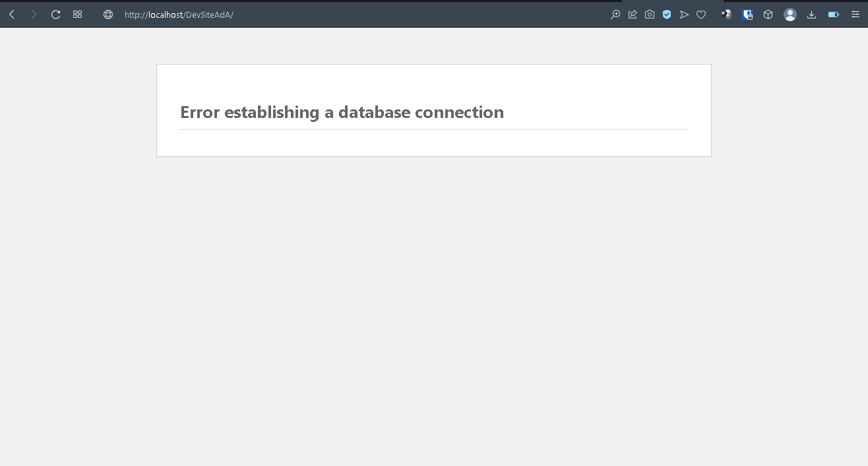Screen dimensions: 868x466
Task: Open the Easy Setup sliders menu
Action: click(x=855, y=15)
